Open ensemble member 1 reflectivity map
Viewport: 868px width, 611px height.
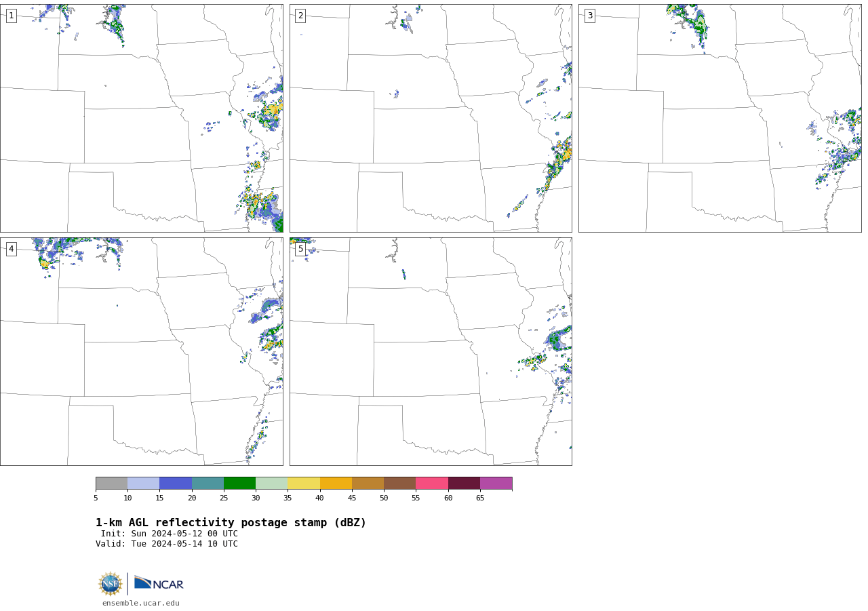[142, 118]
